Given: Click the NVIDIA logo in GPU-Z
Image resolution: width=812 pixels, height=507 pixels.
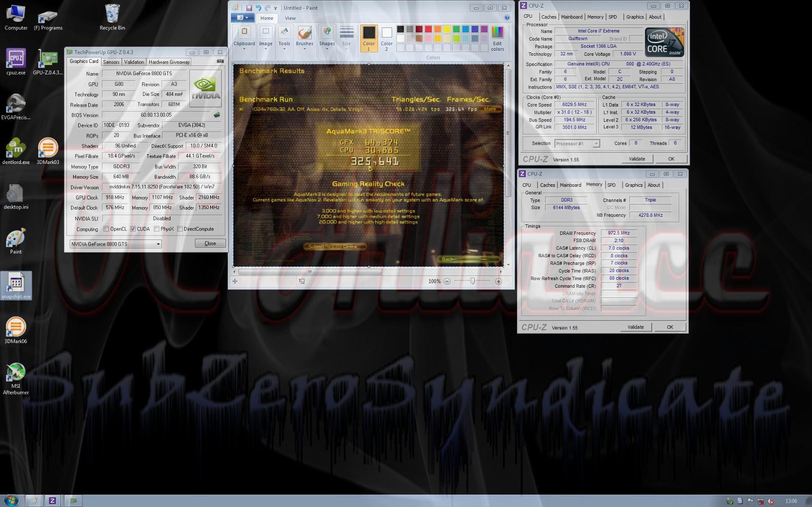Looking at the screenshot, I should pos(206,88).
